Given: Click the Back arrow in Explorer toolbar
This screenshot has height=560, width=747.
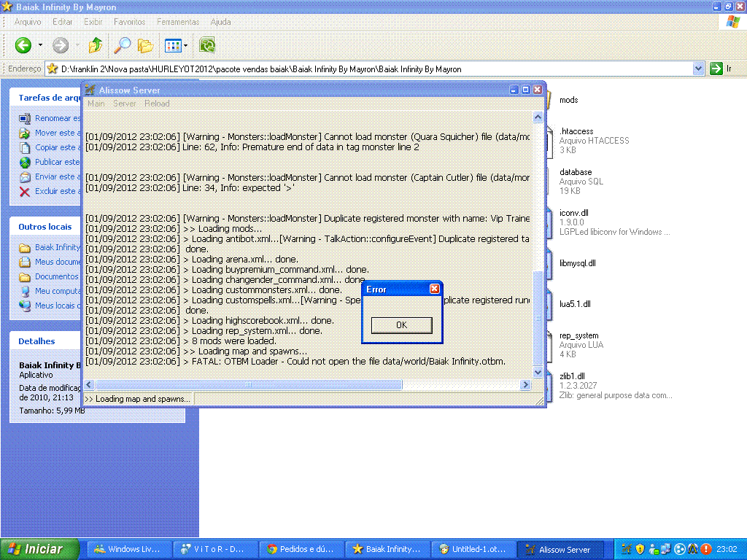Looking at the screenshot, I should coord(23,45).
